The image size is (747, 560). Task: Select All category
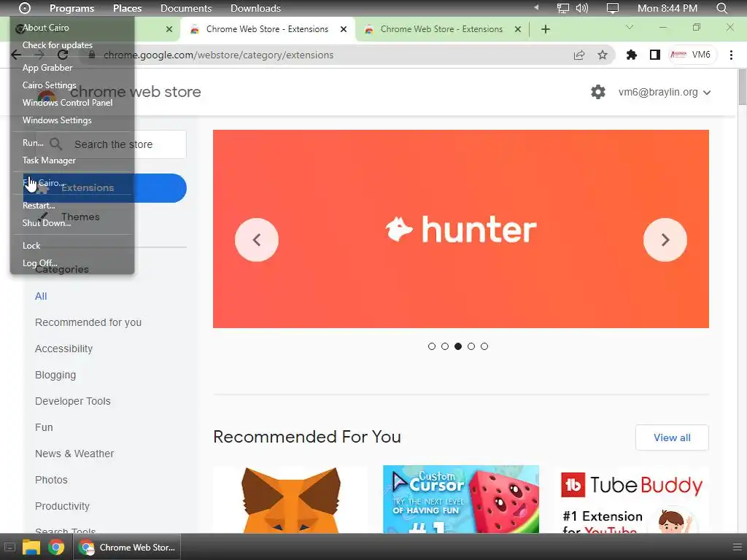41,296
